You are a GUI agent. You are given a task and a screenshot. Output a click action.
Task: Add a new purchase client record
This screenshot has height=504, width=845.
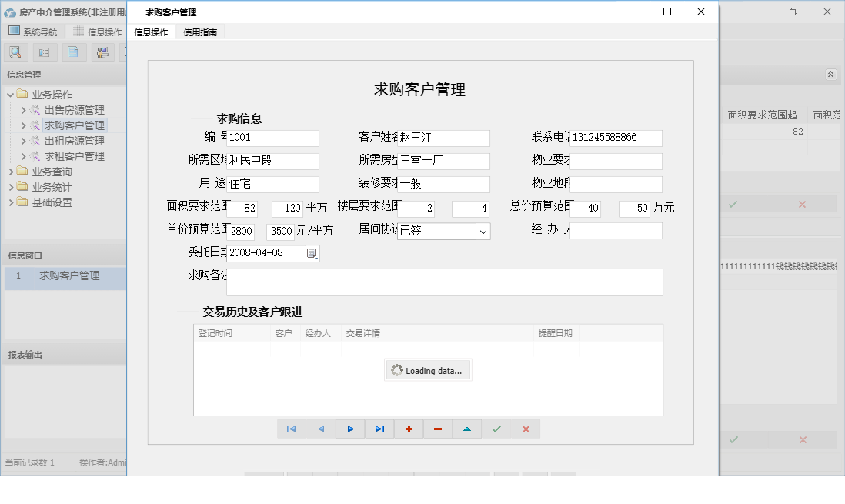pos(409,429)
